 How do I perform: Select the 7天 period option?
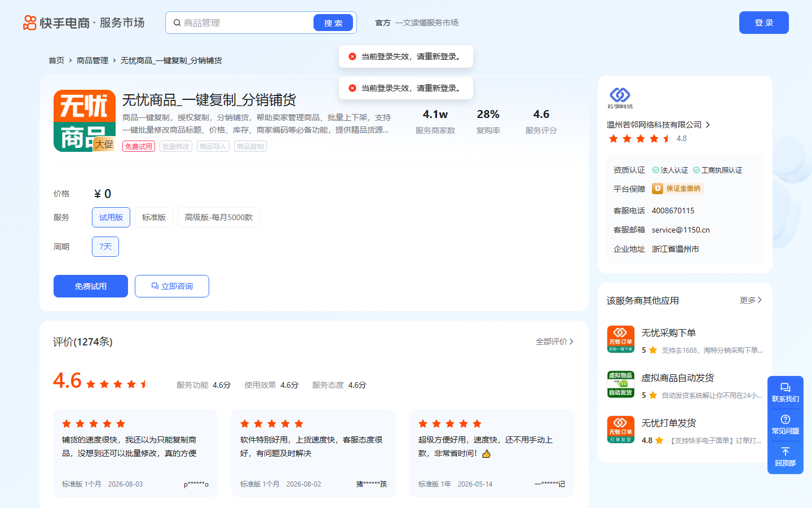pyautogui.click(x=105, y=247)
